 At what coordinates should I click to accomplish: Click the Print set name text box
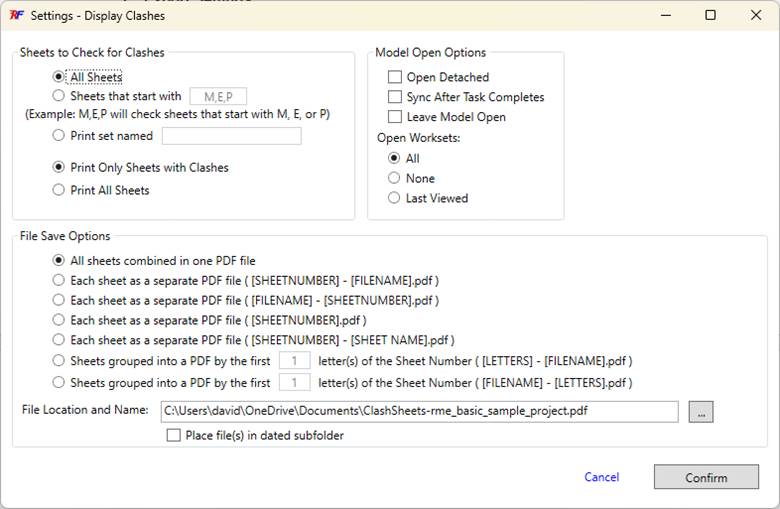[231, 136]
